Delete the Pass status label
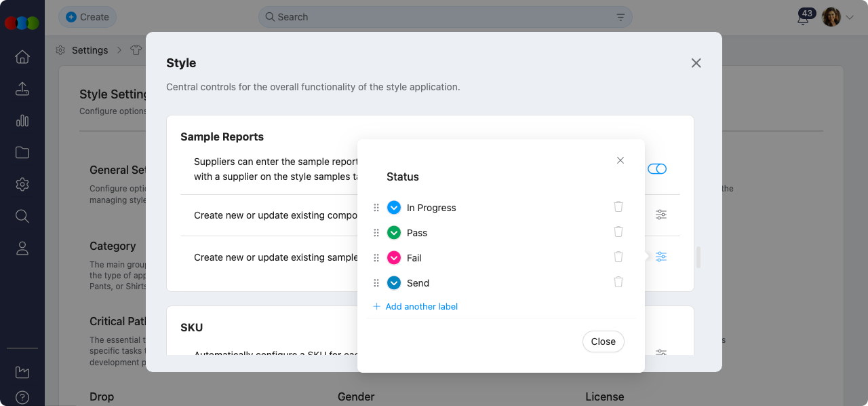868x406 pixels. coord(618,232)
